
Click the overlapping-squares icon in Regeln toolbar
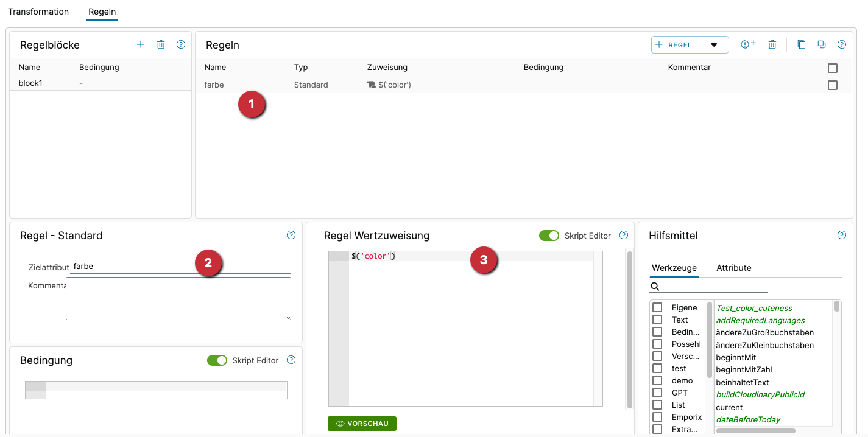coord(822,44)
